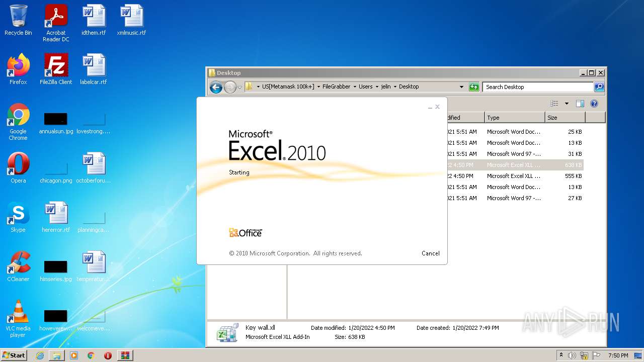This screenshot has width=644, height=362.
Task: Launch Google Chrome desktop shortcut
Action: (x=18, y=122)
